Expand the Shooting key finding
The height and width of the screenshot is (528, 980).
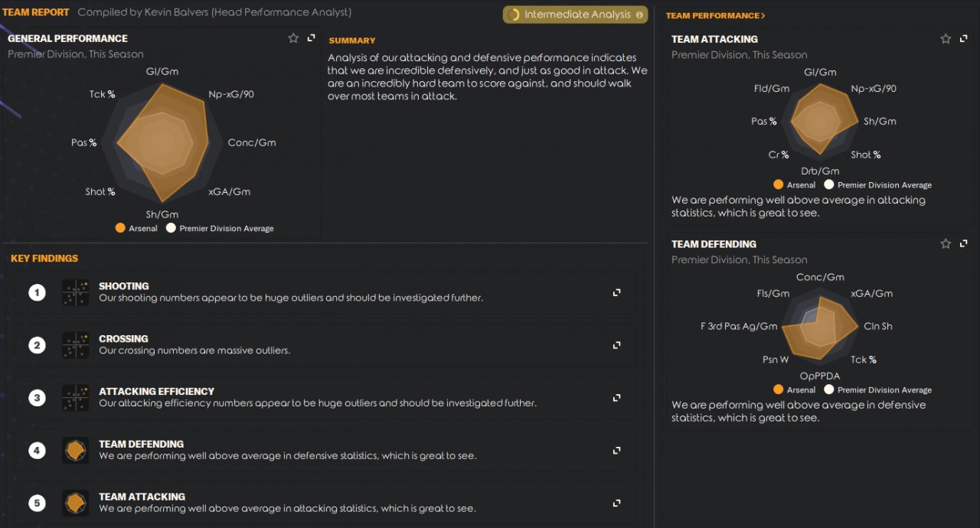pyautogui.click(x=616, y=292)
